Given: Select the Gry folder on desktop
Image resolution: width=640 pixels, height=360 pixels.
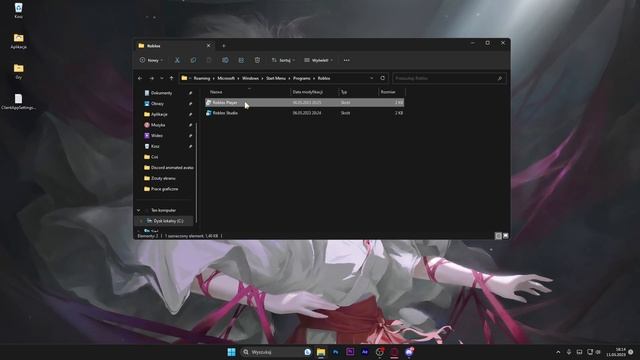Looking at the screenshot, I should (18, 71).
